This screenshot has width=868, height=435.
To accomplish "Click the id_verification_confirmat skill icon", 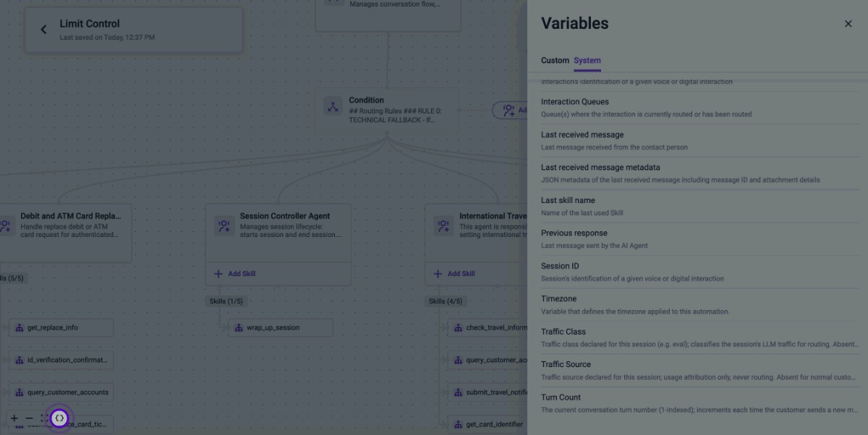I will 20,360.
